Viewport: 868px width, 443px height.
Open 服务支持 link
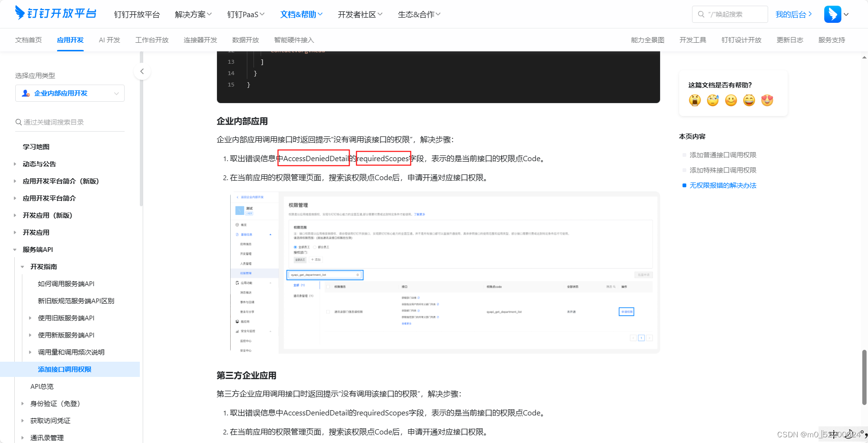(832, 40)
